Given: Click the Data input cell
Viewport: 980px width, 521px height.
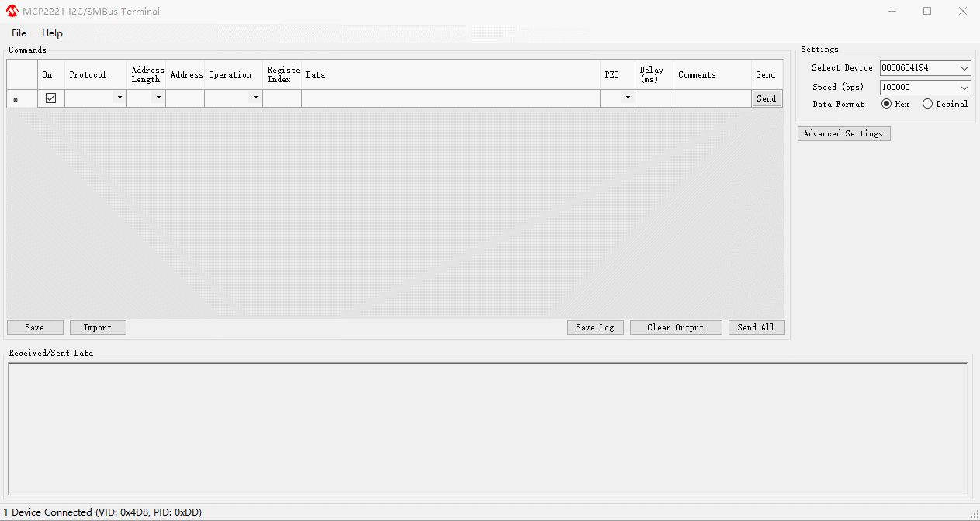Looking at the screenshot, I should pyautogui.click(x=451, y=98).
